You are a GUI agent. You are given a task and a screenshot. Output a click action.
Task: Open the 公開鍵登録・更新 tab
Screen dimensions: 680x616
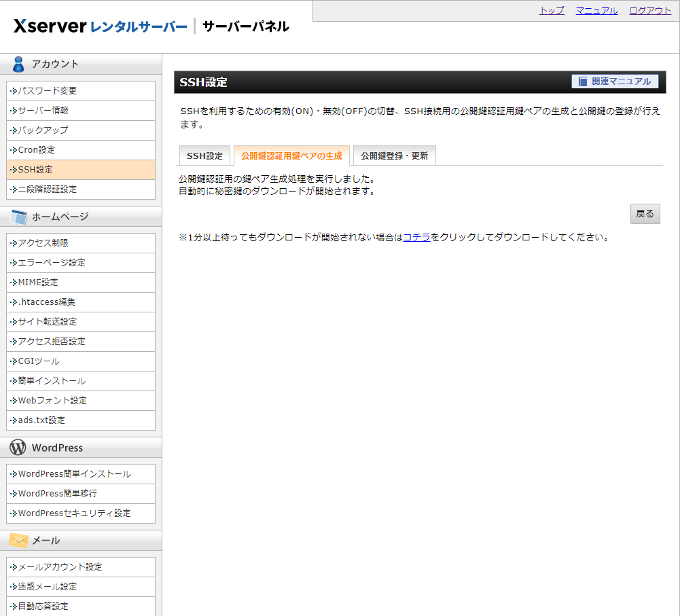point(394,155)
